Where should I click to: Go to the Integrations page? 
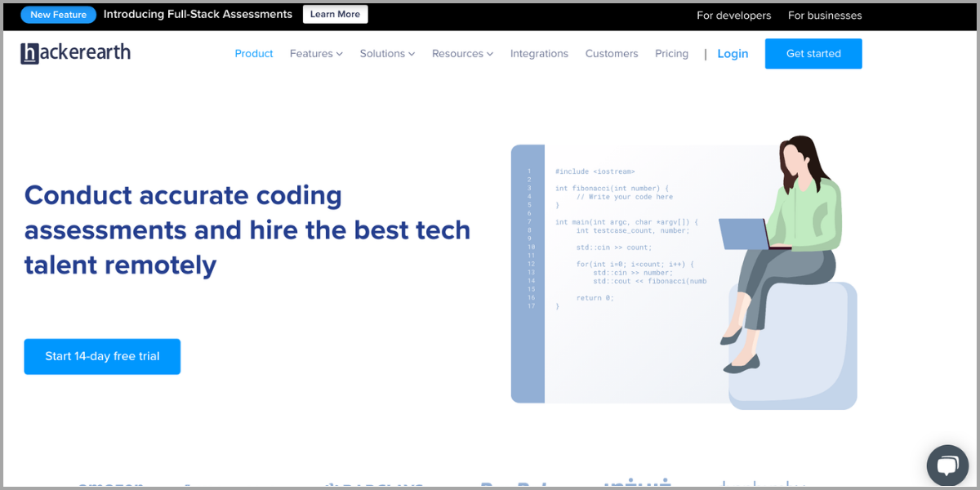tap(539, 54)
